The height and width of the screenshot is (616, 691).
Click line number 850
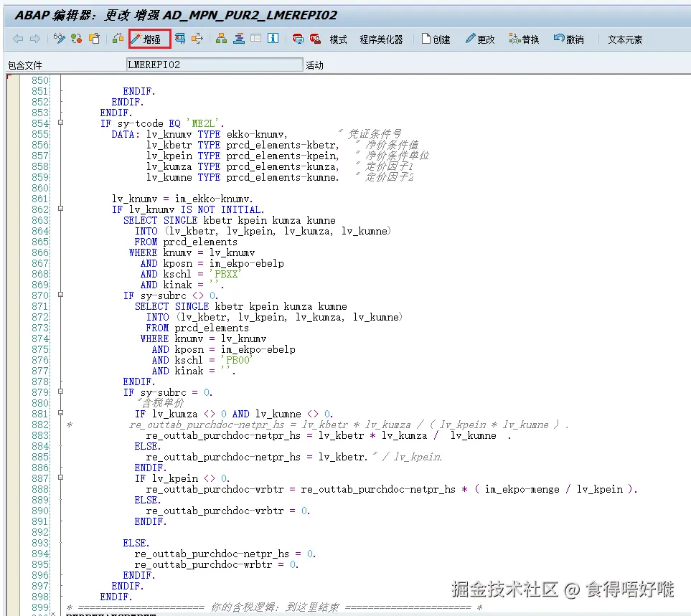point(39,80)
